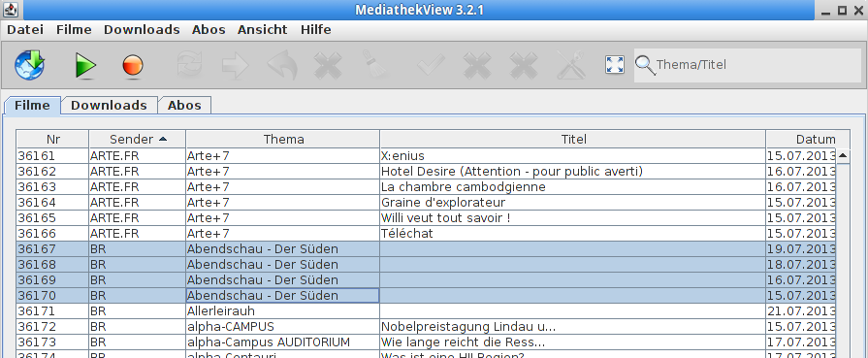
Task: Click the Thema/Titel search field
Action: click(x=748, y=65)
